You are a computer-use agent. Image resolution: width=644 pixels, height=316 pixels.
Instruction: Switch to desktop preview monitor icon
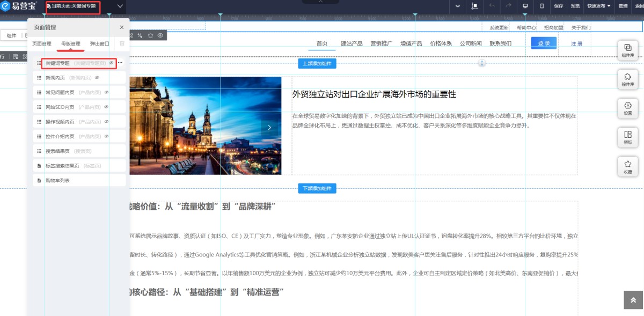(525, 6)
